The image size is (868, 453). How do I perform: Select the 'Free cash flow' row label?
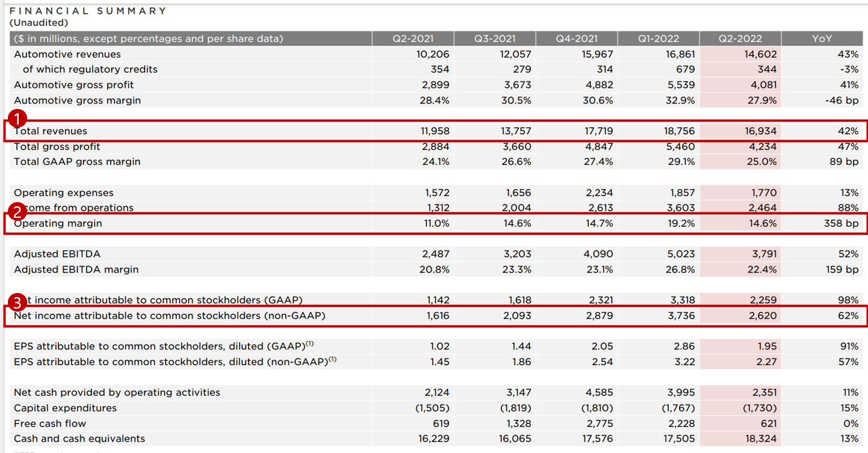(50, 424)
